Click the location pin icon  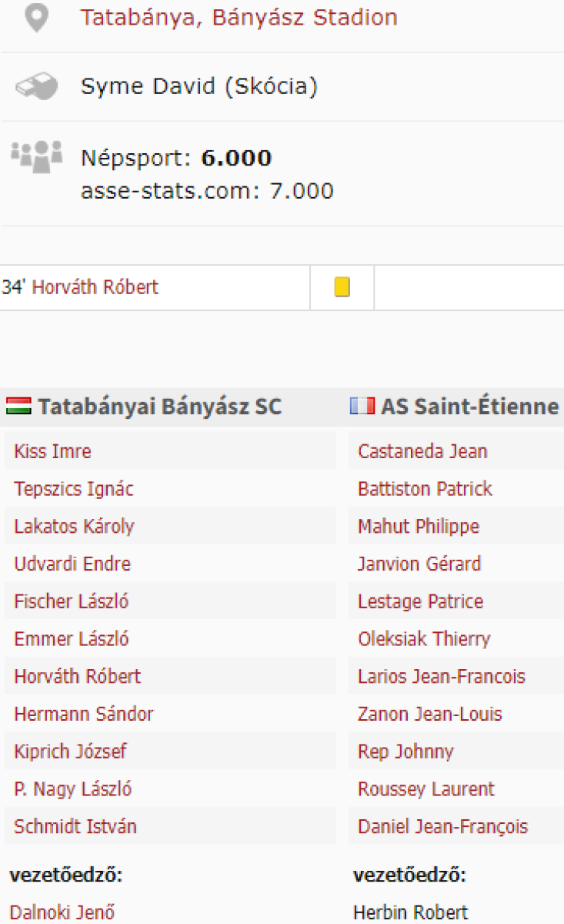(35, 18)
